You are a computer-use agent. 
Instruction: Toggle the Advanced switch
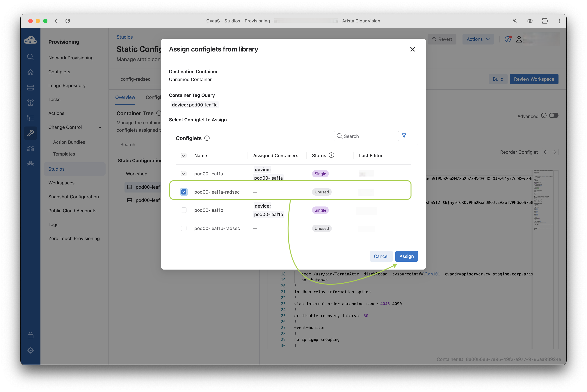(554, 115)
